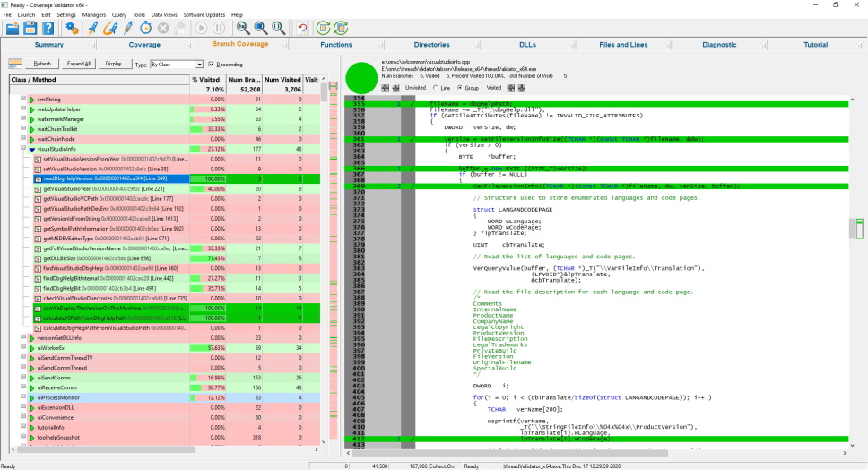Screen dimensions: 868x470
Task: Switch to the Functions tab
Action: (x=336, y=45)
